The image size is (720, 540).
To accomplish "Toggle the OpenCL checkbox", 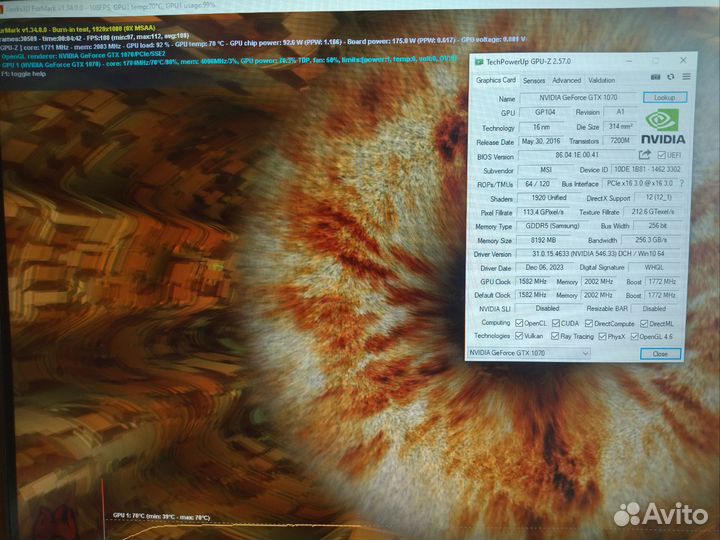I will coord(519,323).
